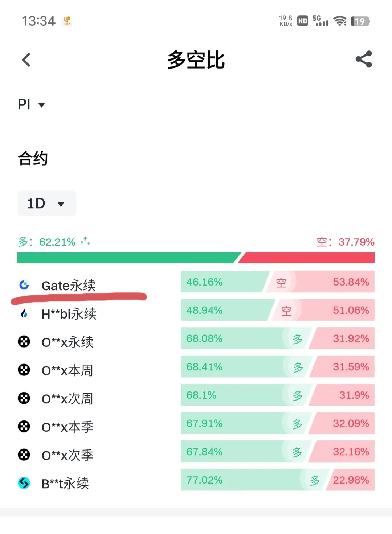The height and width of the screenshot is (534, 392).
Task: Select the Gate永续 row label
Action: [69, 286]
